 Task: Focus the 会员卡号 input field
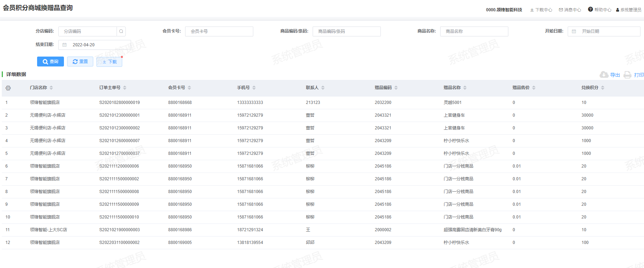click(219, 31)
